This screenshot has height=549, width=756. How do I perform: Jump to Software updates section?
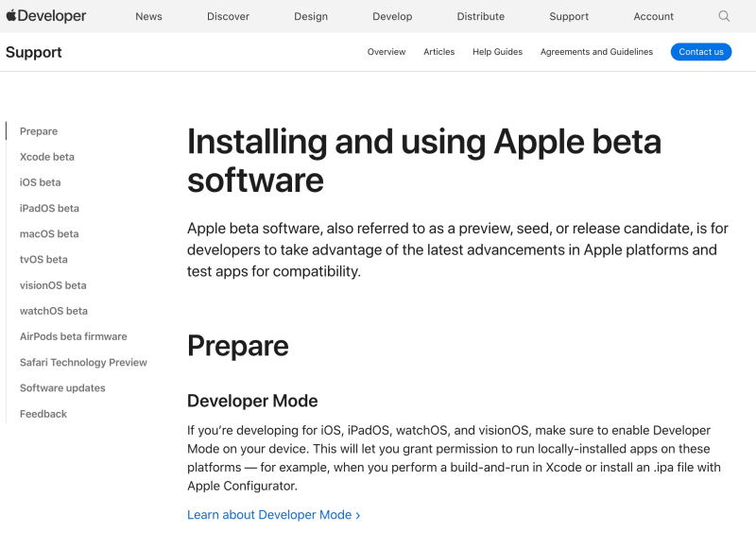(x=62, y=388)
